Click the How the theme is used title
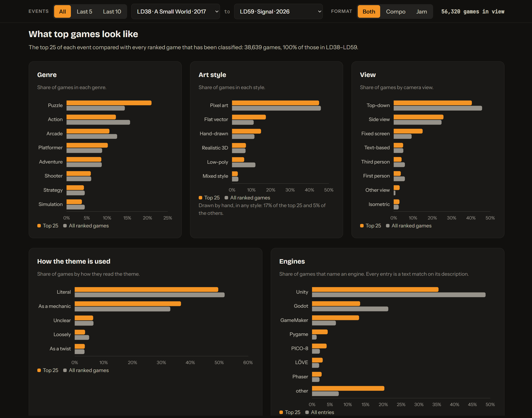 point(74,261)
